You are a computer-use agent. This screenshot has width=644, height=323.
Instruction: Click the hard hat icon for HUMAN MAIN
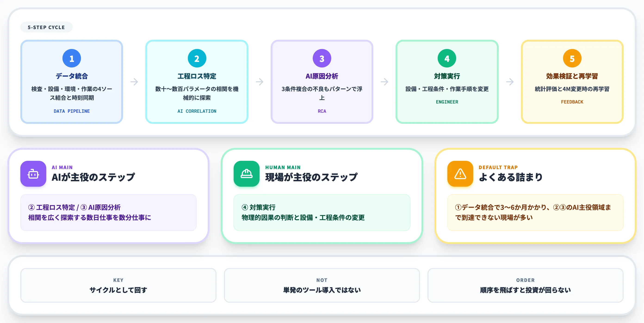click(247, 174)
